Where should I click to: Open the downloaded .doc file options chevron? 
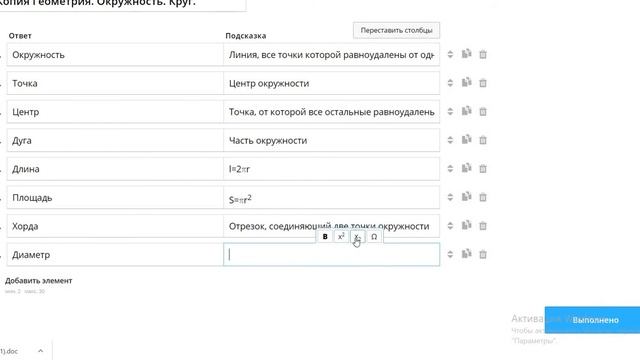tap(40, 351)
